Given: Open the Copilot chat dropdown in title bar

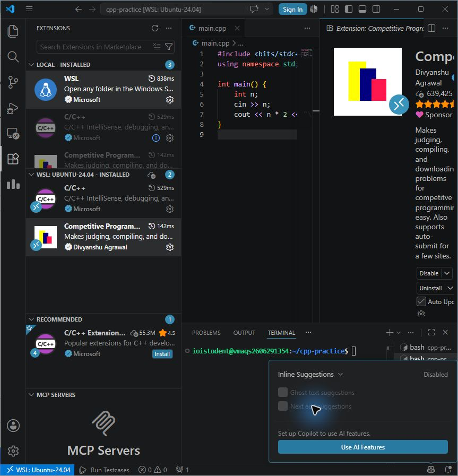Looking at the screenshot, I should coord(267,9).
